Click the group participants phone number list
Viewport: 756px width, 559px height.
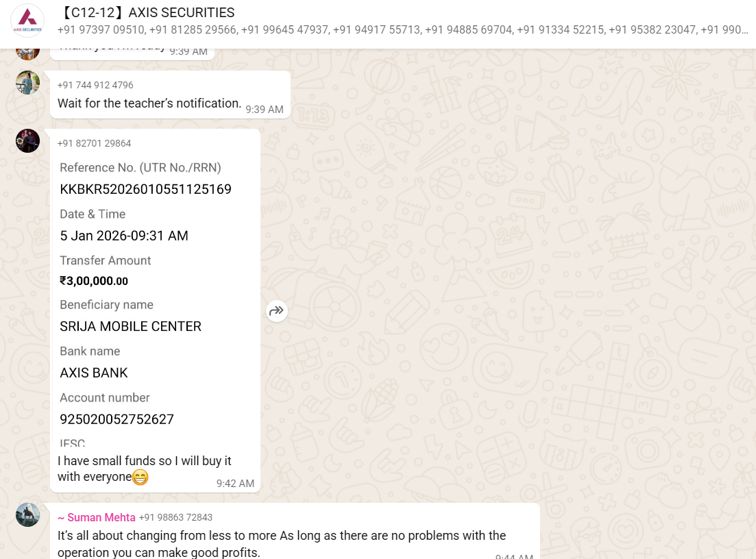point(402,30)
